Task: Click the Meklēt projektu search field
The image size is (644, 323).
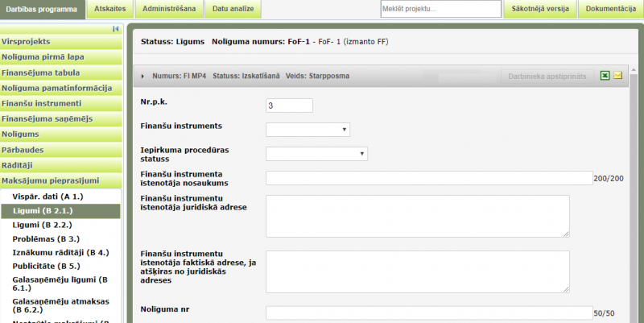Action: coord(440,9)
